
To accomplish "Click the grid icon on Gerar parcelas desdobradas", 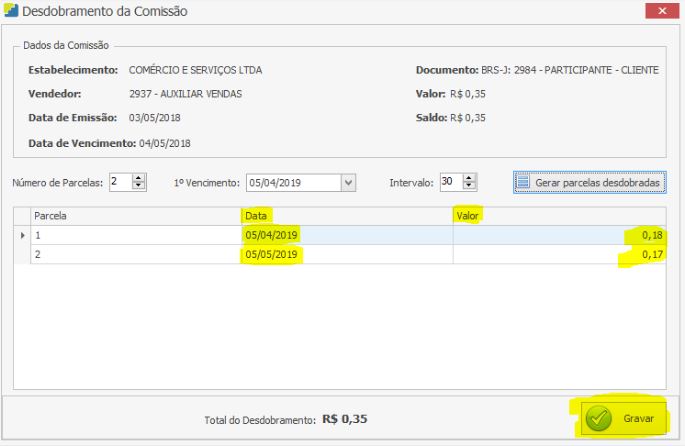I will pos(523,182).
